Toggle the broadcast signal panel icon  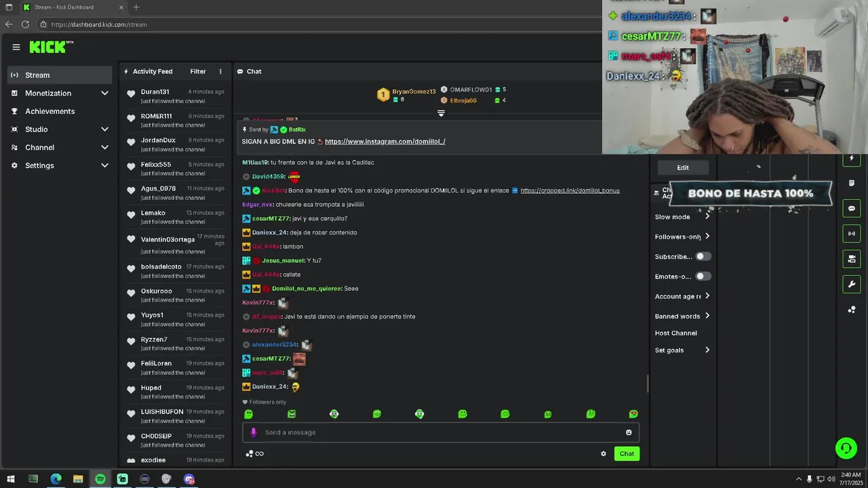(852, 234)
